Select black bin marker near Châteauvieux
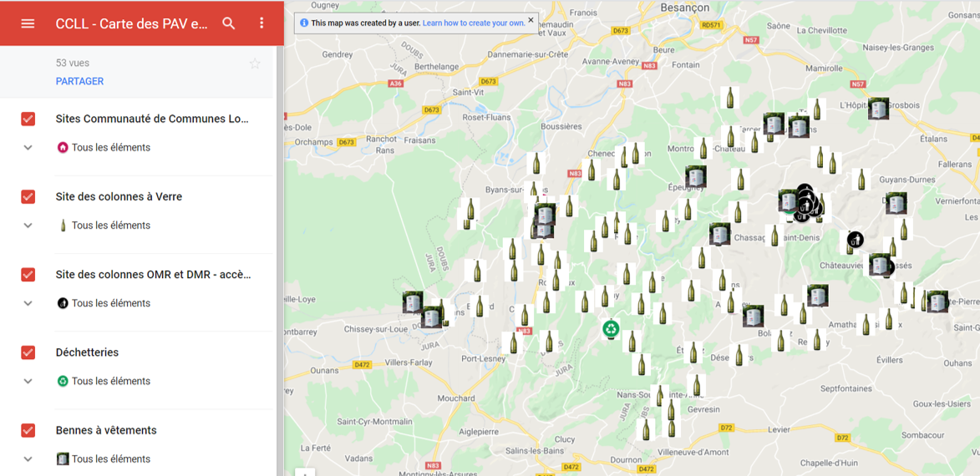This screenshot has height=476, width=980. click(856, 239)
